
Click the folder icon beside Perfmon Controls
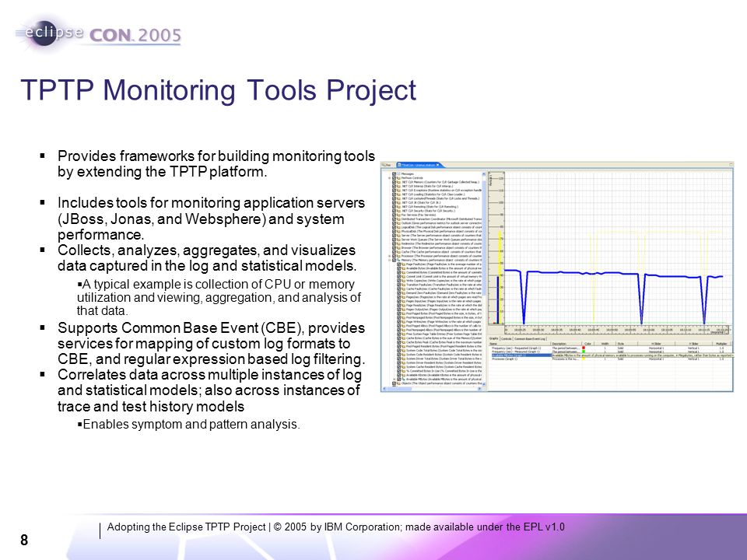coord(398,178)
